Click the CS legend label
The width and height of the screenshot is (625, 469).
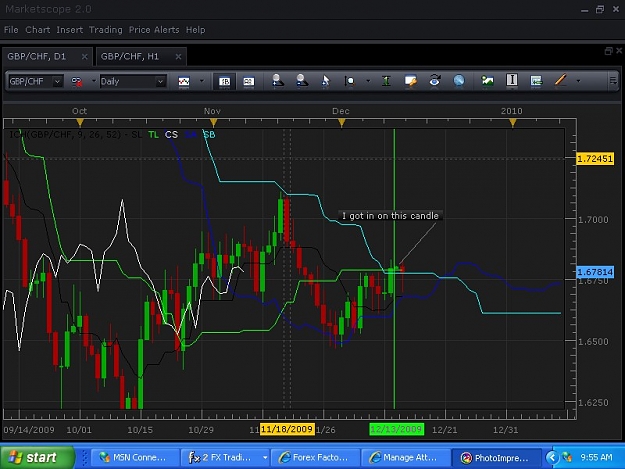[171, 135]
